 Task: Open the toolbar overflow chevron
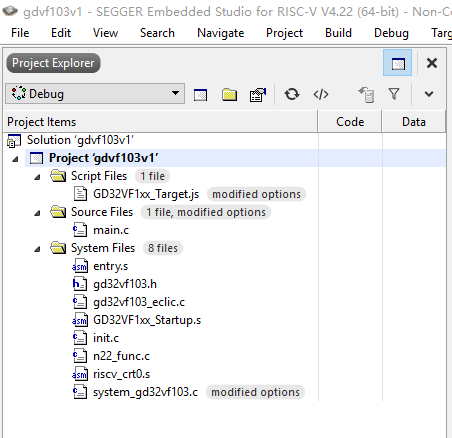tap(429, 94)
